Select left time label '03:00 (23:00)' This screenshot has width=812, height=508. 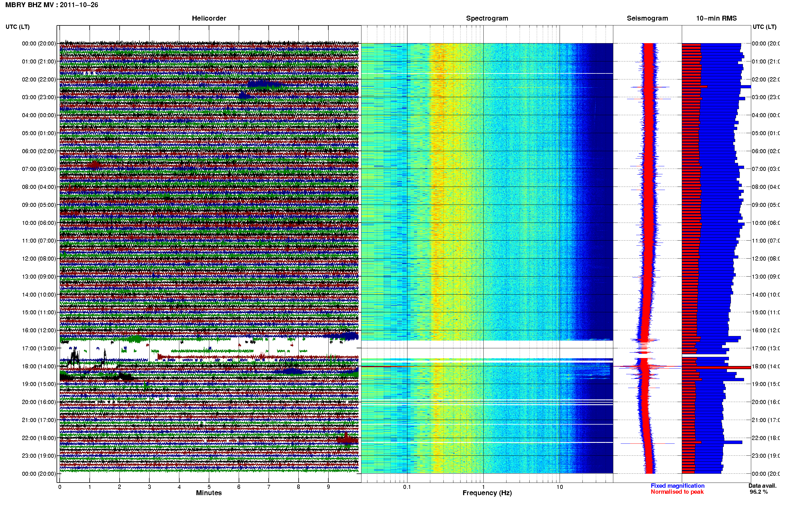tap(39, 97)
